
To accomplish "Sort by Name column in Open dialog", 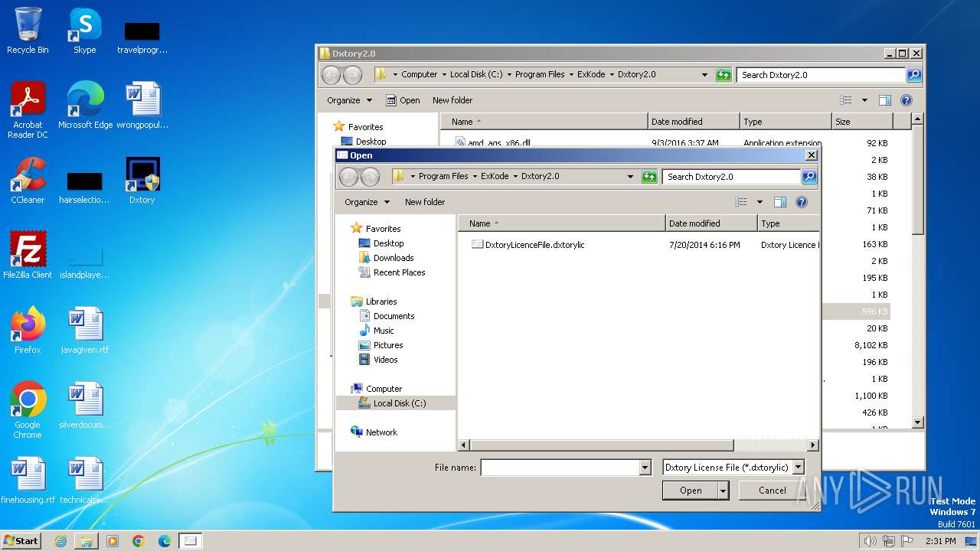I will point(563,223).
